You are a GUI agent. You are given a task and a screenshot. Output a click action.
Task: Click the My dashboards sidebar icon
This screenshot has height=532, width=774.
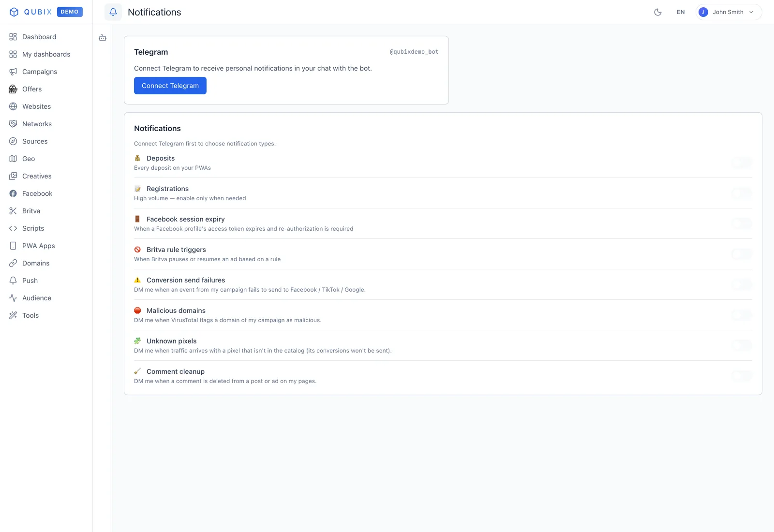13,54
